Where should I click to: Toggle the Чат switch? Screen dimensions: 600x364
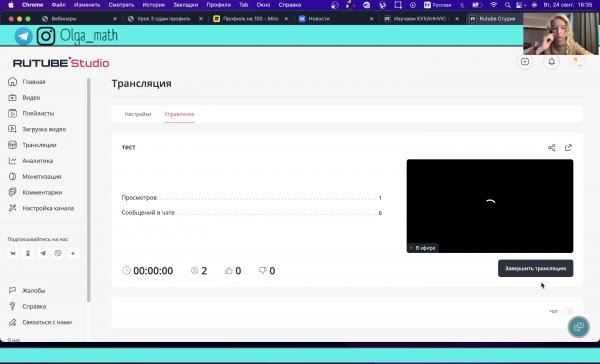(567, 311)
